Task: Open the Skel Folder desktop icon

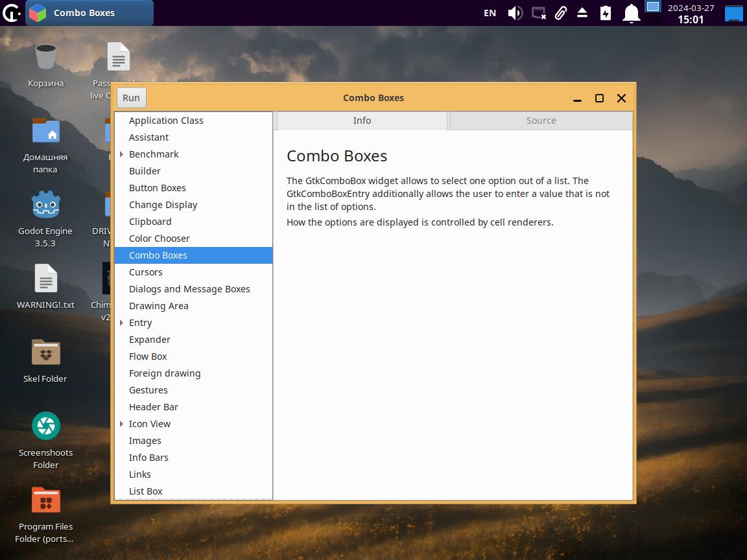Action: (x=45, y=353)
